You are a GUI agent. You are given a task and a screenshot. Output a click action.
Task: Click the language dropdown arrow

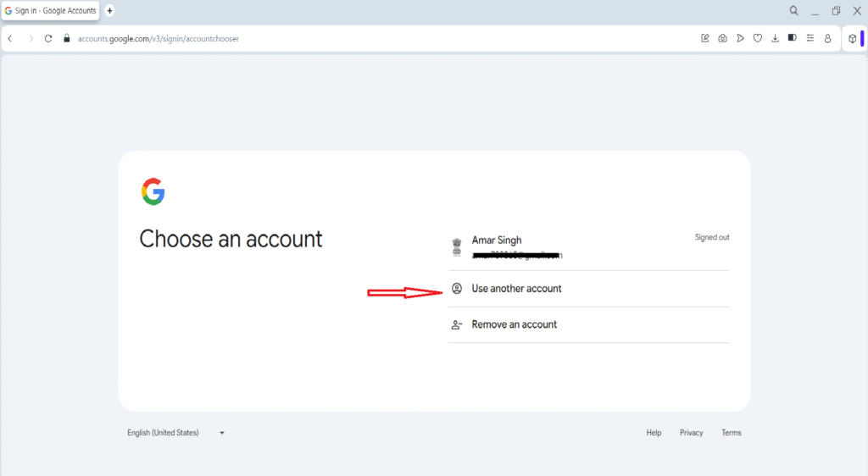point(222,433)
